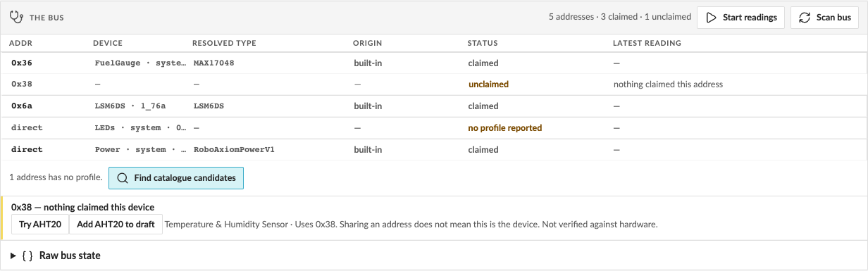Click the THE BUS panel title
Screen dimensions: 868x271
(x=46, y=17)
